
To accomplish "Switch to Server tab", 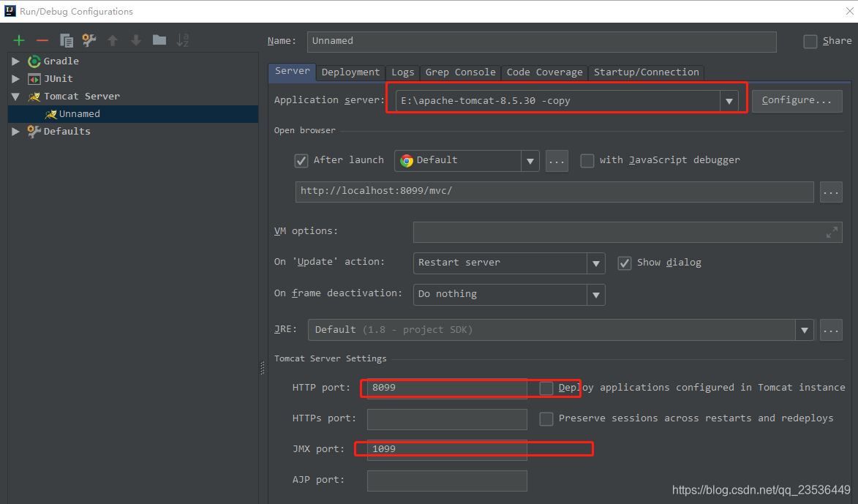I will click(x=292, y=72).
